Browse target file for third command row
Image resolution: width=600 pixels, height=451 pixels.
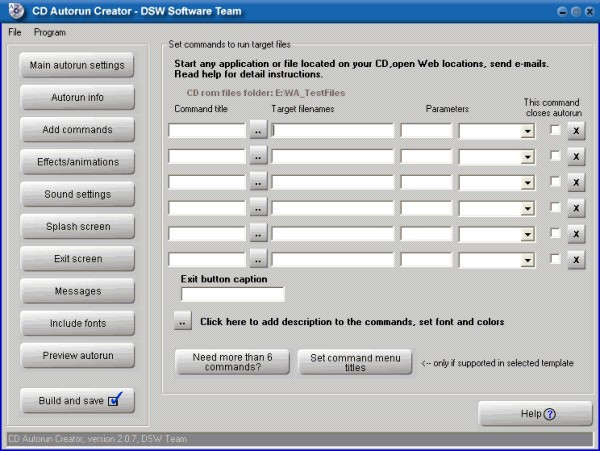[258, 182]
